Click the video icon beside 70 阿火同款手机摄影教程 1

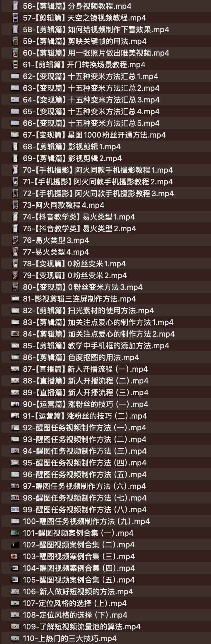click(x=15, y=170)
